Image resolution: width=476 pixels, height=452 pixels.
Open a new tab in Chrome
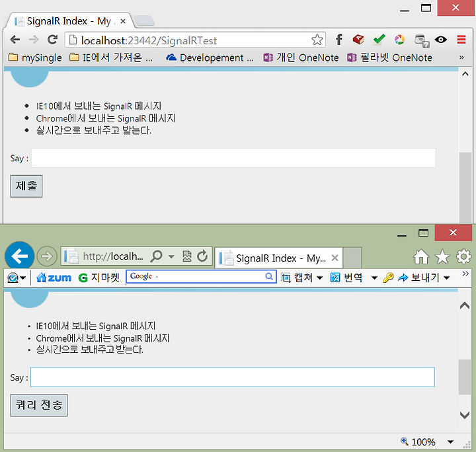[144, 21]
